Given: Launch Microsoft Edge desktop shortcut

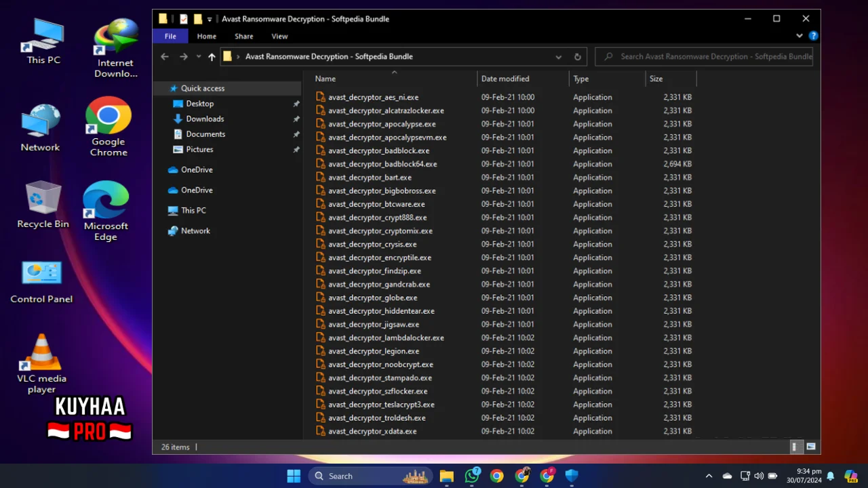Looking at the screenshot, I should pos(106,211).
